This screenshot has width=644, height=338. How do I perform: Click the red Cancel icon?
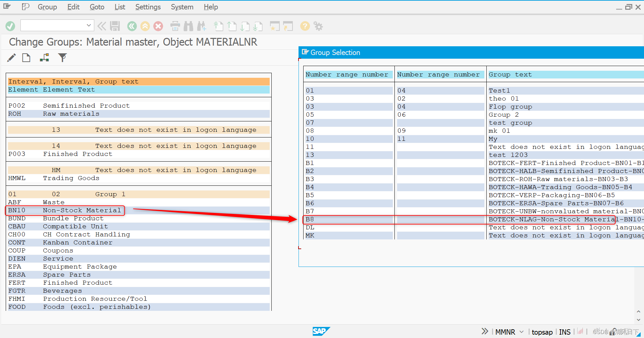pos(158,26)
